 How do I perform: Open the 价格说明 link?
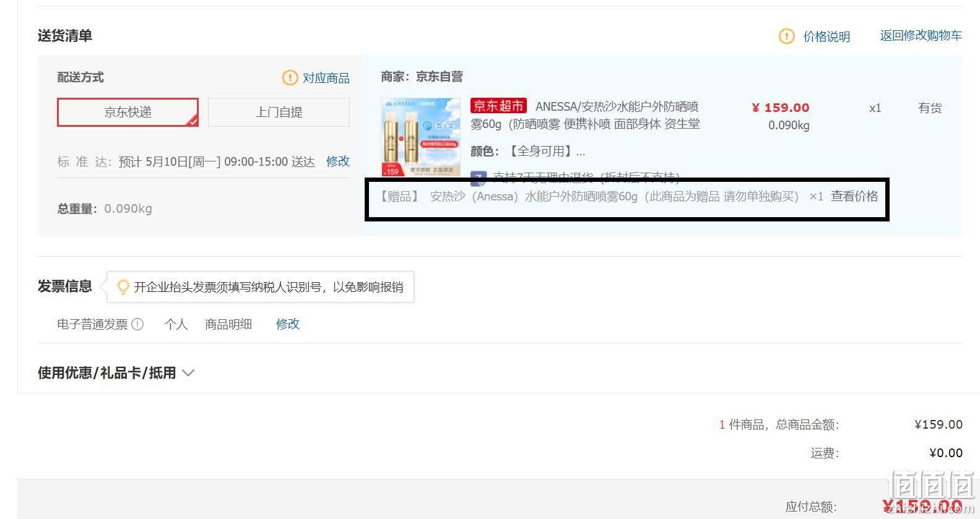pyautogui.click(x=826, y=36)
